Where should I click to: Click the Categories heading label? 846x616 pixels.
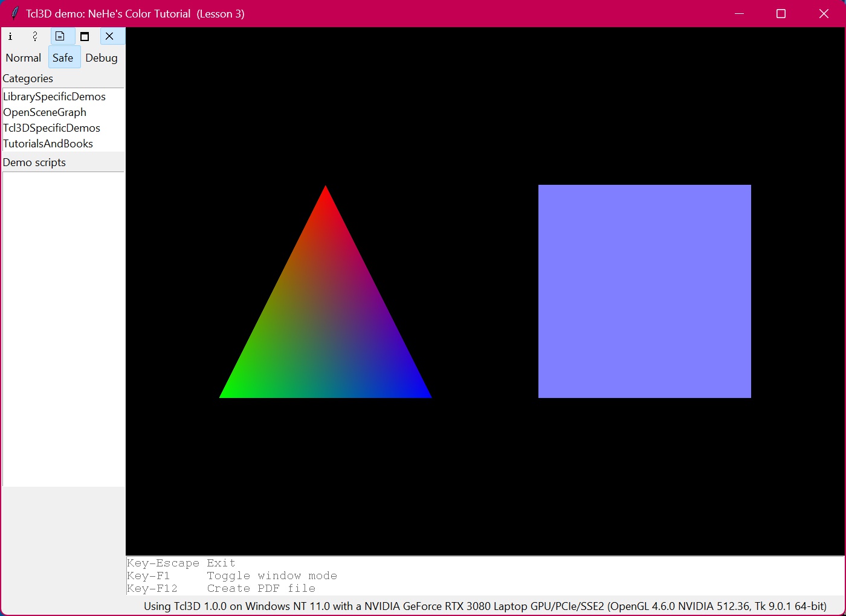[28, 79]
